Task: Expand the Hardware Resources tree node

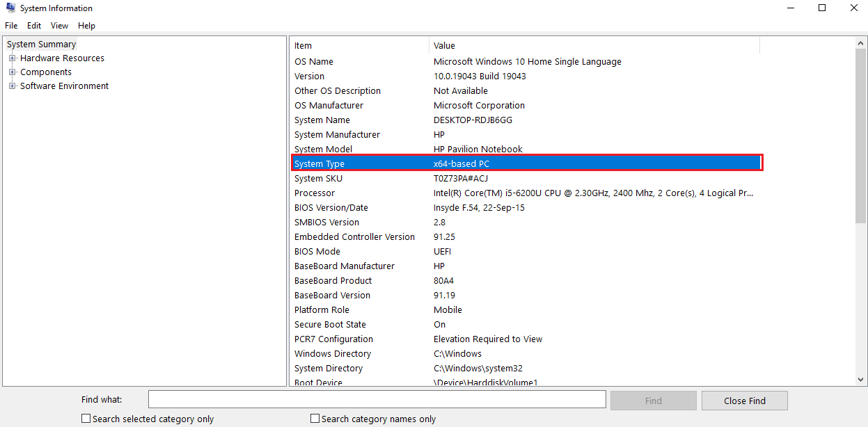Action: (x=12, y=58)
